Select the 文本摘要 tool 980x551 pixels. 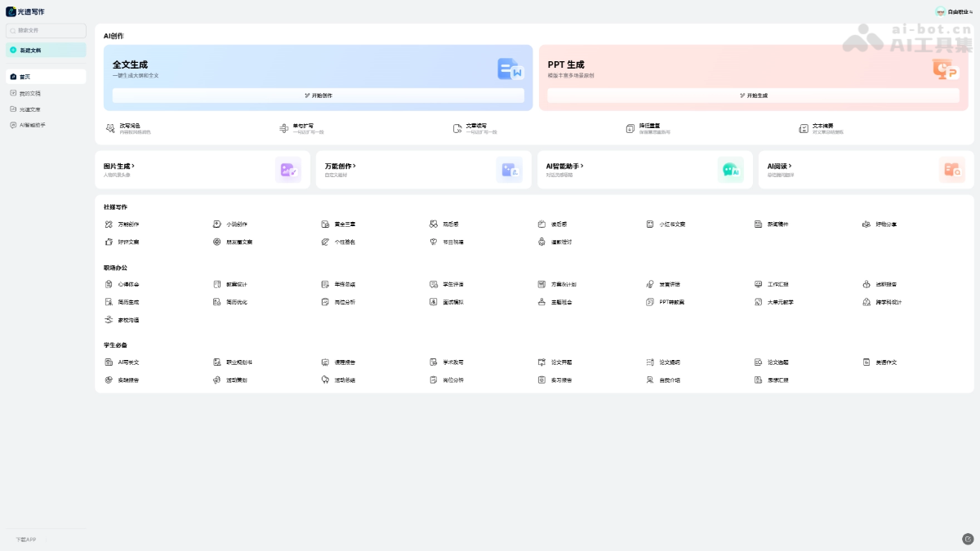point(822,128)
